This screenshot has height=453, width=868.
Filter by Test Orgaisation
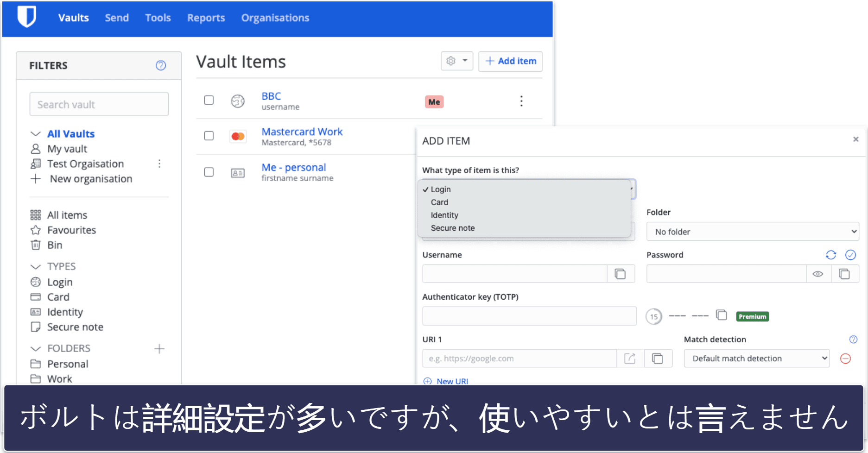click(x=86, y=164)
